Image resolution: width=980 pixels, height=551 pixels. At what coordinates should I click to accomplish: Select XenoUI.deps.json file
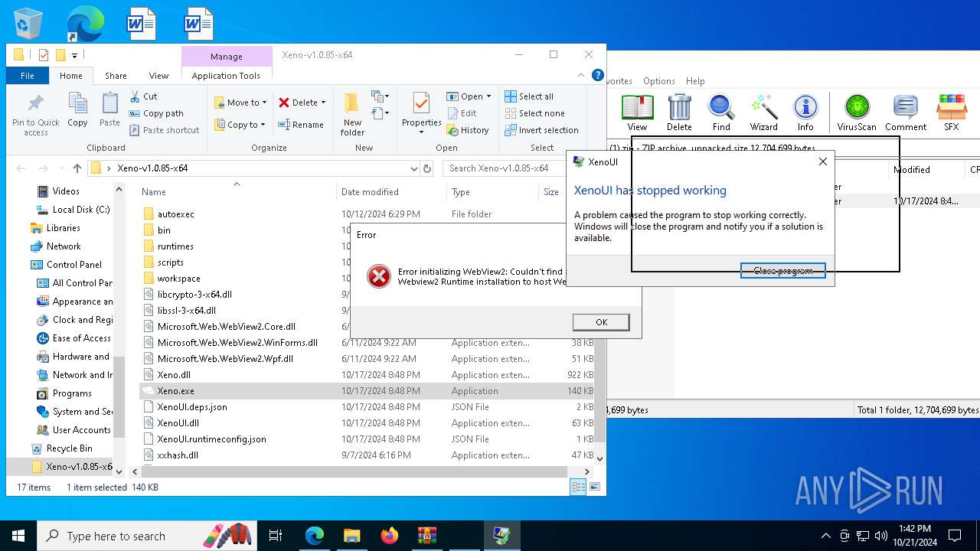coord(192,407)
